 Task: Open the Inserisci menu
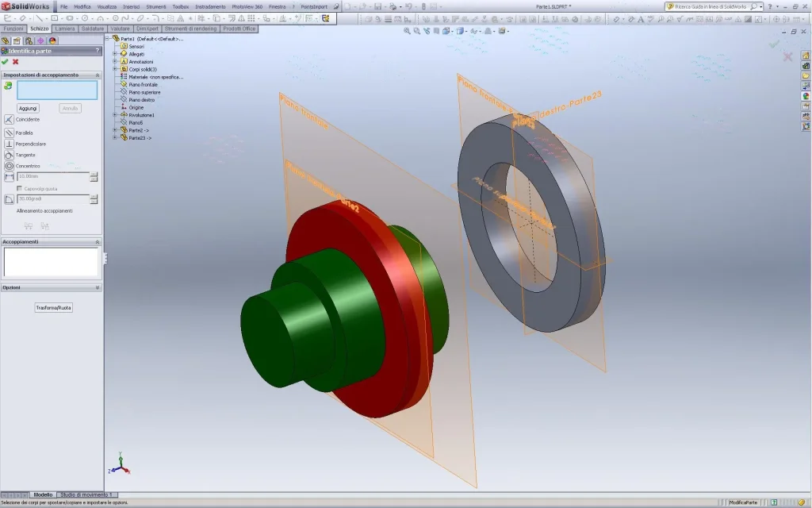click(x=131, y=6)
